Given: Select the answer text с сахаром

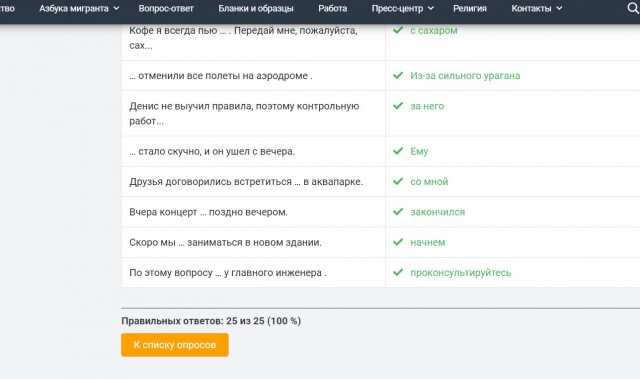Looking at the screenshot, I should click(x=434, y=31).
